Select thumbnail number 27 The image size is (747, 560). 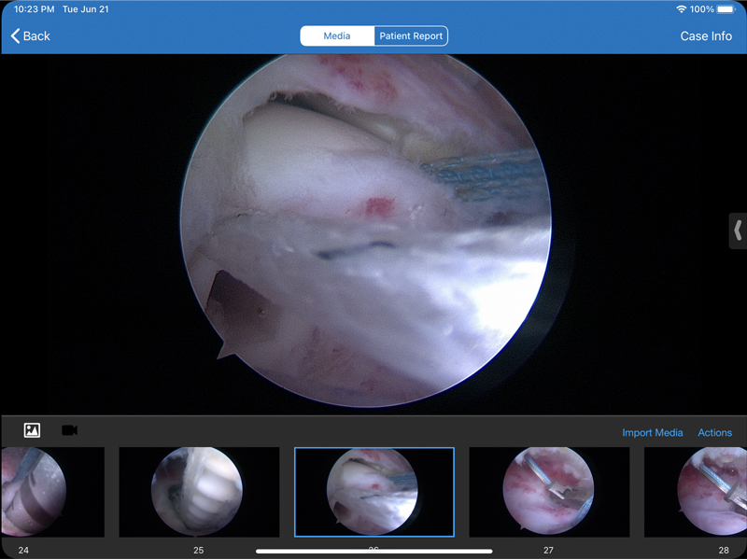(x=549, y=492)
